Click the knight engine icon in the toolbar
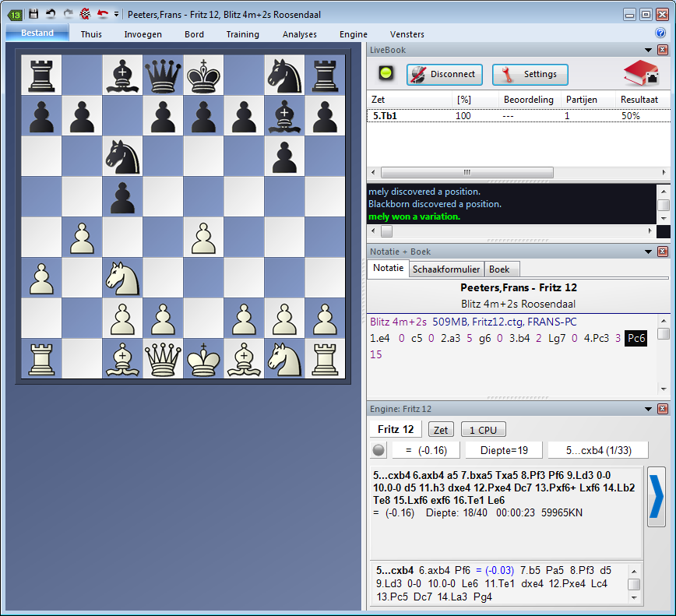The image size is (676, 616). (x=86, y=14)
